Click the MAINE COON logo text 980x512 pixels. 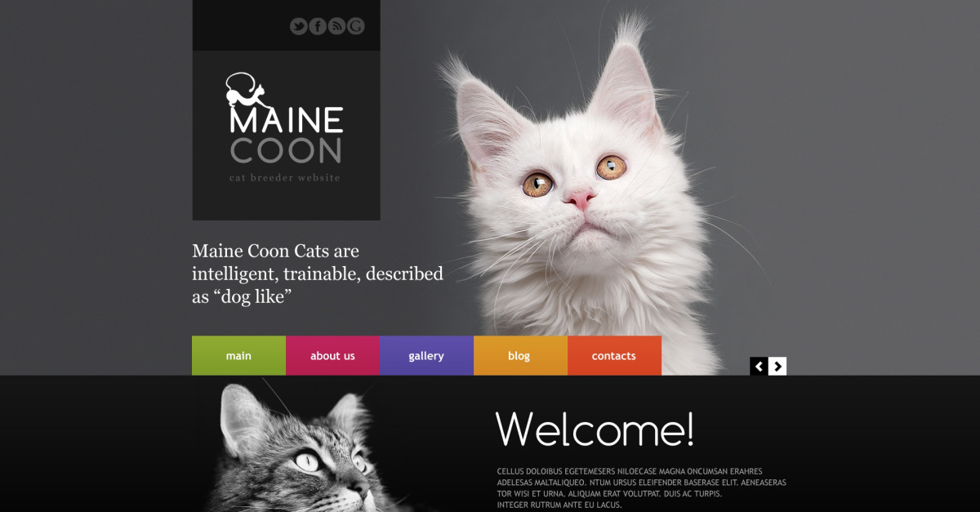[x=286, y=135]
